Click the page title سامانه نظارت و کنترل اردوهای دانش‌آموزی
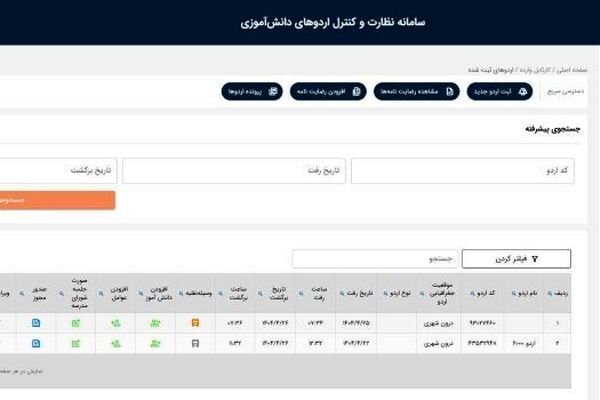Screen dimensions: 600x400 pyautogui.click(x=333, y=23)
